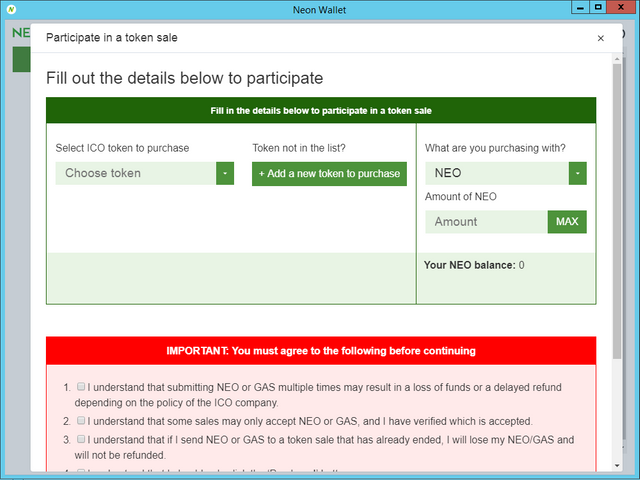Screen dimensions: 640x480
Task: Focus the Amount input field
Action: pyautogui.click(x=486, y=222)
